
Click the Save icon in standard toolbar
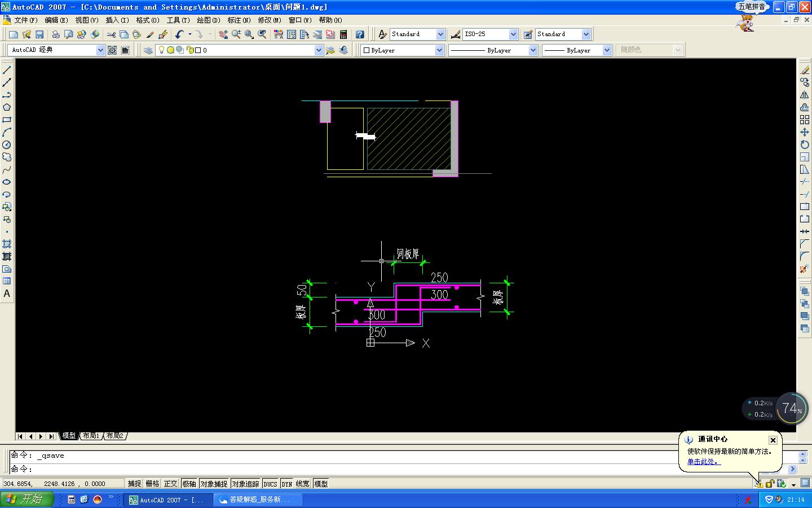(x=39, y=34)
